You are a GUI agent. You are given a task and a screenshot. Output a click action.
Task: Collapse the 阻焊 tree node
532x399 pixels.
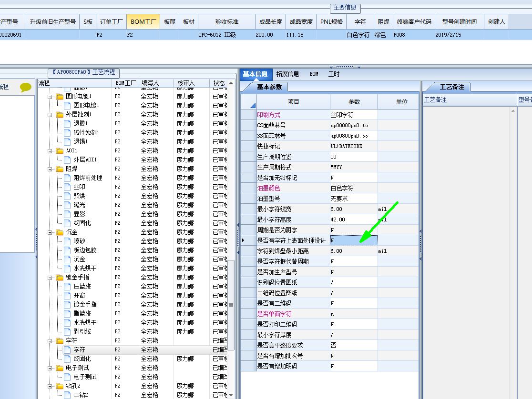pyautogui.click(x=50, y=169)
